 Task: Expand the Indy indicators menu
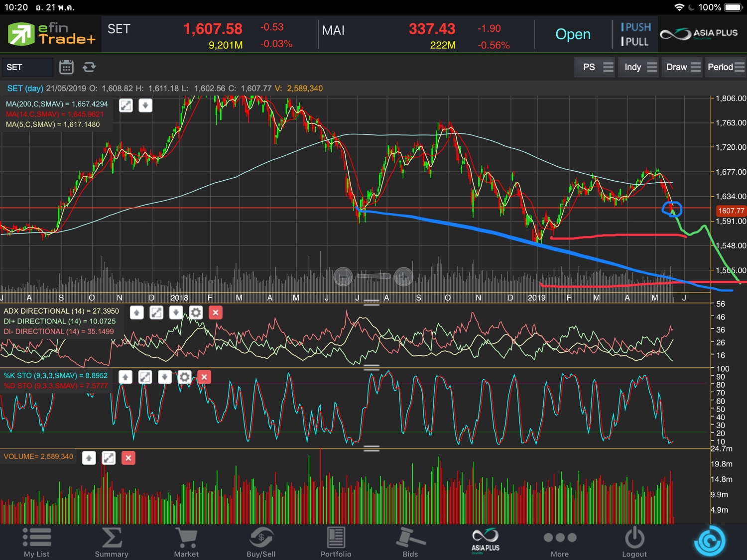640,67
